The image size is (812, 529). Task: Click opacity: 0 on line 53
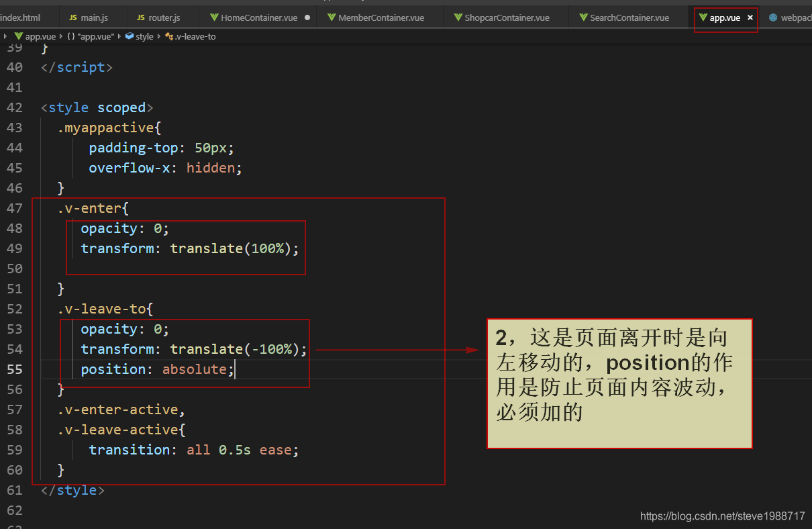(125, 329)
